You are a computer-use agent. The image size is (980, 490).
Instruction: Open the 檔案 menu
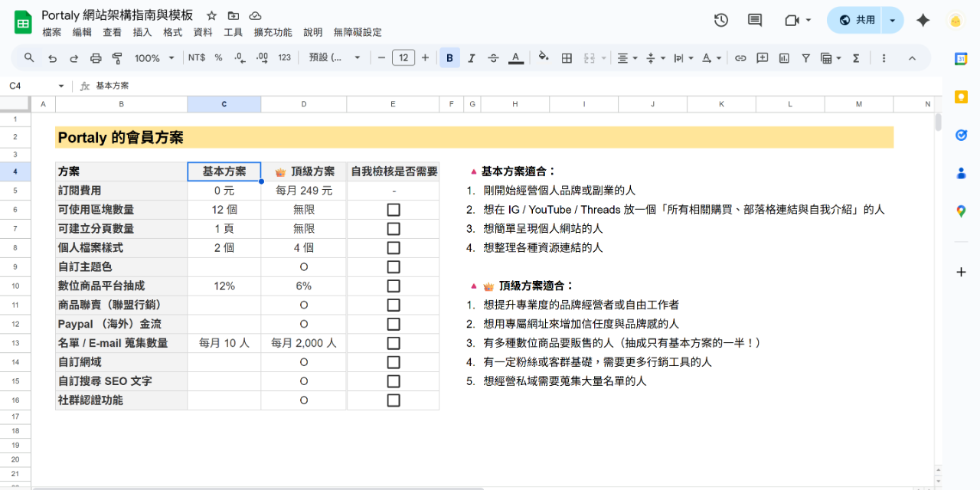pyautogui.click(x=52, y=32)
